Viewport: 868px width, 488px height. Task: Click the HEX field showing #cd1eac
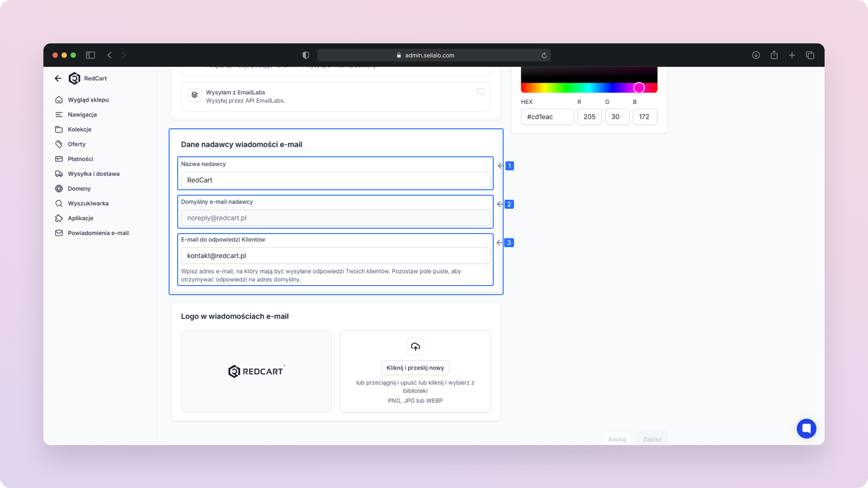point(547,117)
